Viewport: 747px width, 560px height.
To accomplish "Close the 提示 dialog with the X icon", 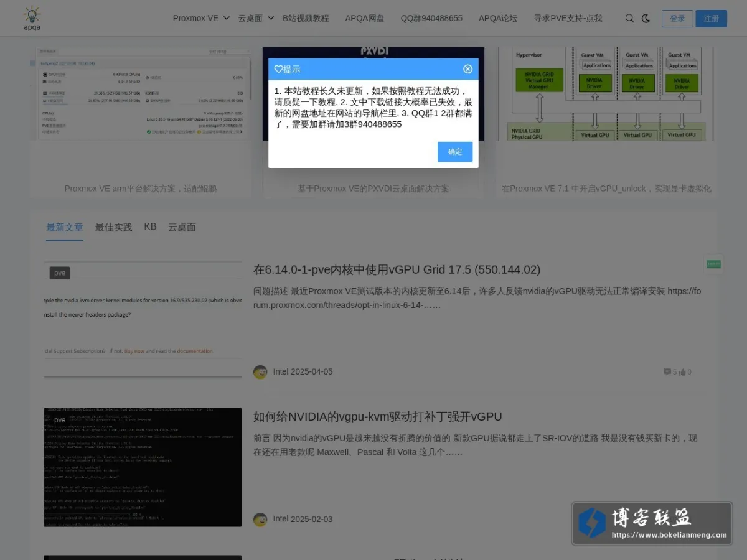I will click(467, 69).
